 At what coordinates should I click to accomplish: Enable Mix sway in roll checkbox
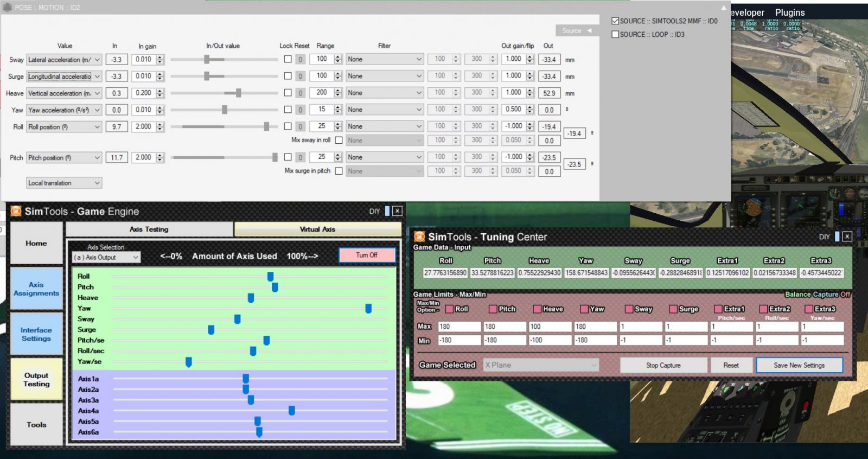click(339, 140)
